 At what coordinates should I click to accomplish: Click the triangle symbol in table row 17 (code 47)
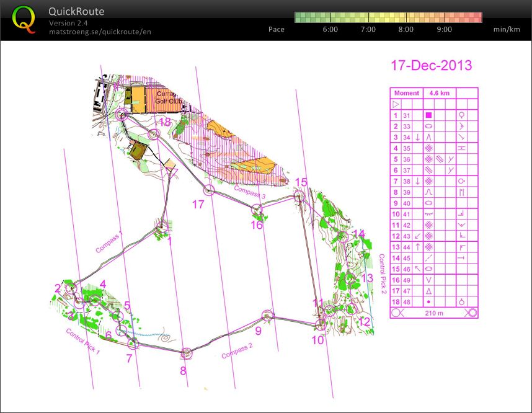click(x=429, y=291)
